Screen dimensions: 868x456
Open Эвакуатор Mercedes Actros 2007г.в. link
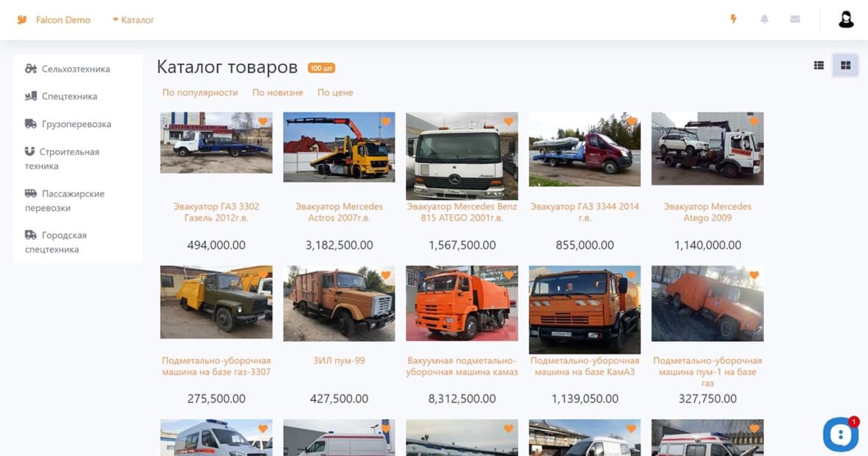tap(339, 212)
